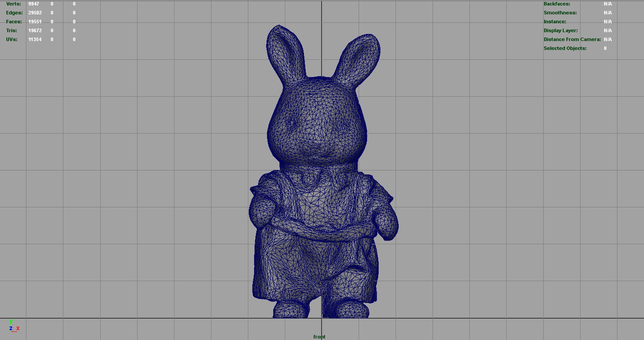
Task: Click the Verts count value 9947
Action: coord(34,4)
